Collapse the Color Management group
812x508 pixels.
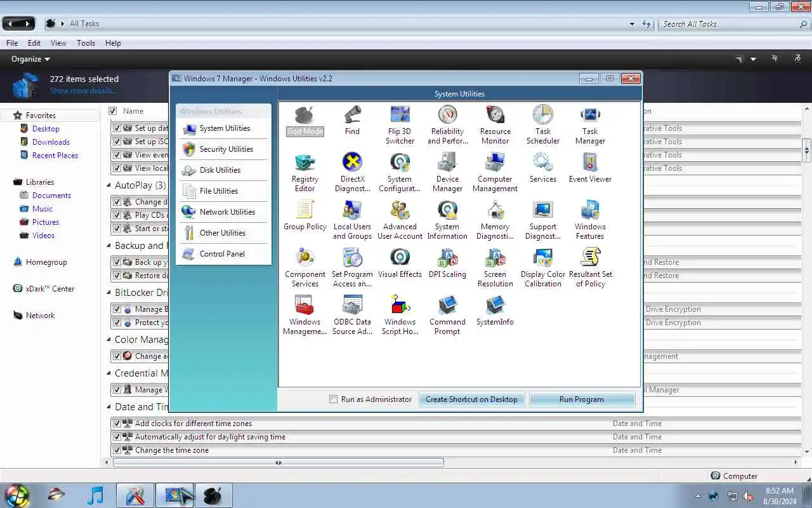[x=109, y=340]
